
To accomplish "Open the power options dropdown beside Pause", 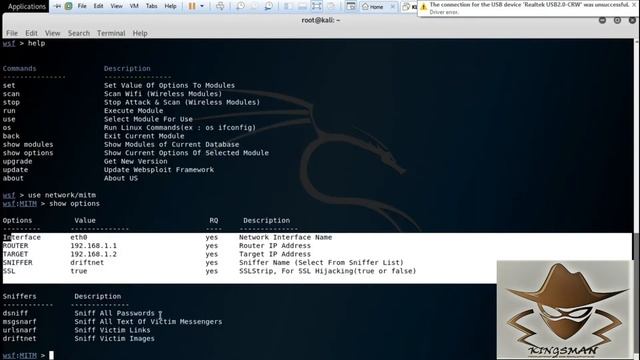I will 202,6.
